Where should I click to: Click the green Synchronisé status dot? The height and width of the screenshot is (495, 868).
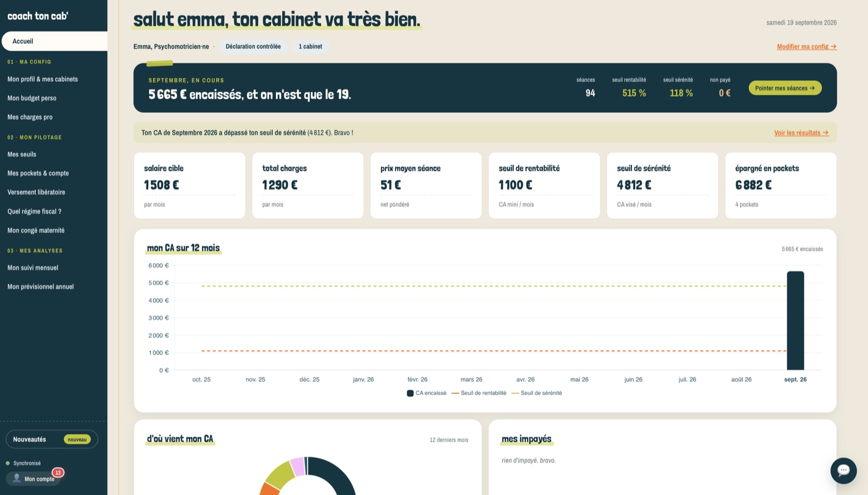[x=8, y=463]
